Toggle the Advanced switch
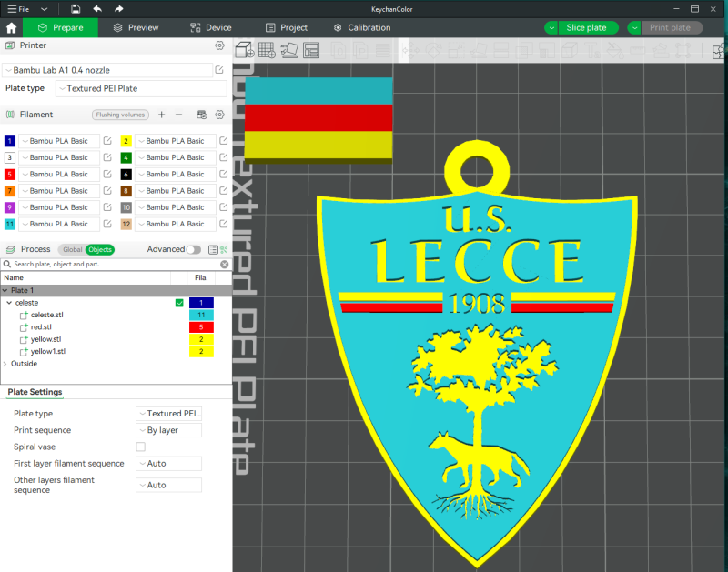The image size is (728, 572). [194, 249]
